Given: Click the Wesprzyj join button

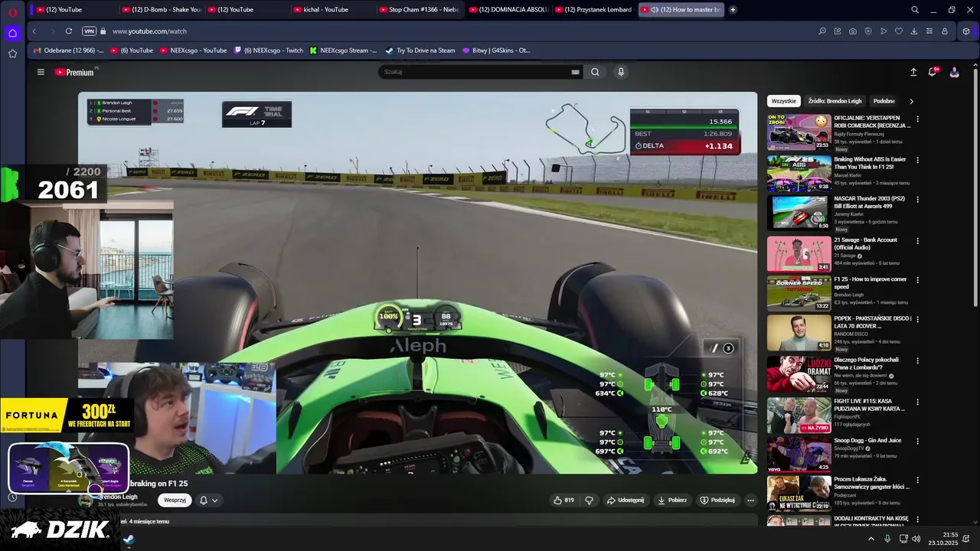Looking at the screenshot, I should pyautogui.click(x=175, y=500).
